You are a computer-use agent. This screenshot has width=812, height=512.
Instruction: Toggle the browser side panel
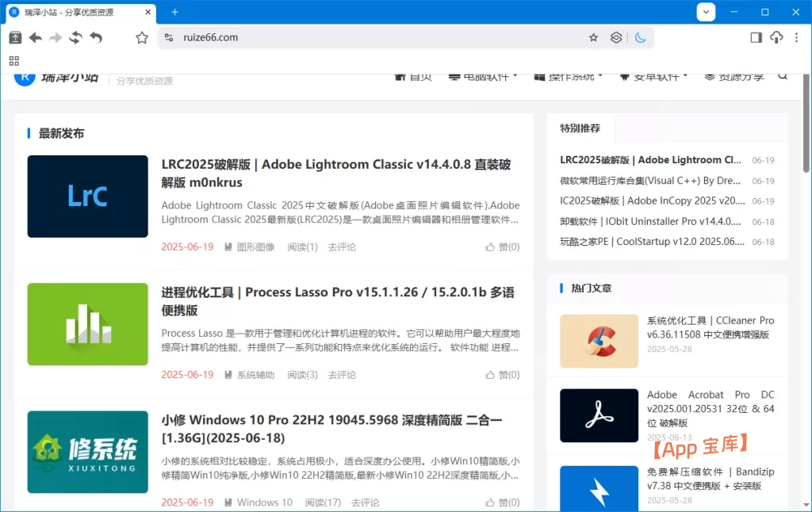click(755, 36)
